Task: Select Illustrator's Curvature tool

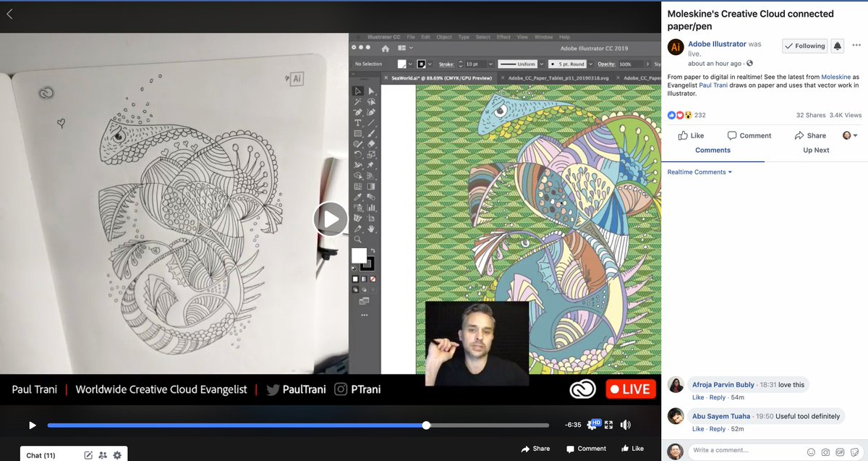Action: [x=372, y=112]
